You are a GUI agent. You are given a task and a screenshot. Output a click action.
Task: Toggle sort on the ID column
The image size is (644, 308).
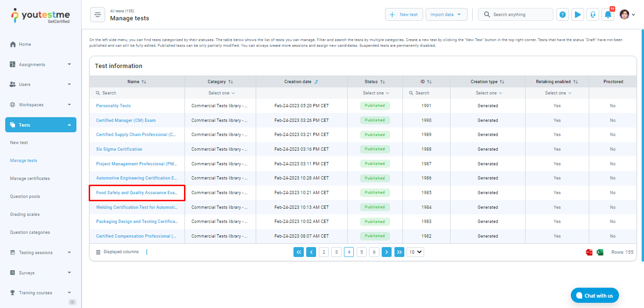coord(429,82)
